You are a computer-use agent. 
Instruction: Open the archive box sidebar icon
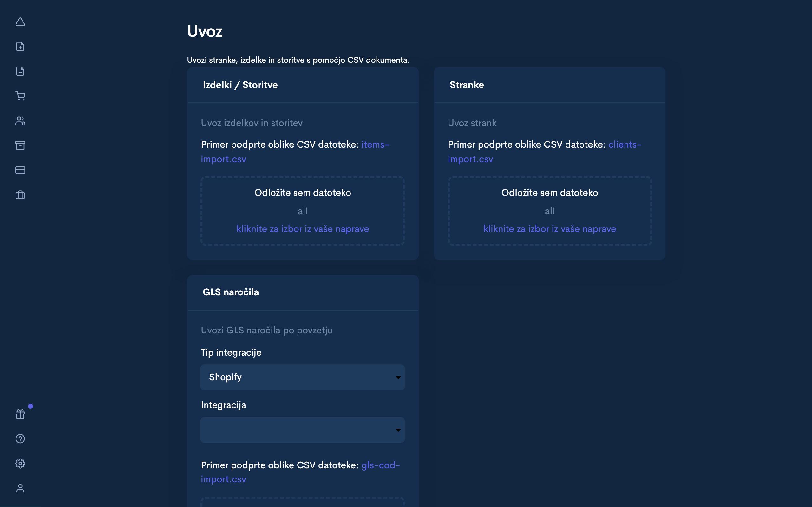click(20, 145)
